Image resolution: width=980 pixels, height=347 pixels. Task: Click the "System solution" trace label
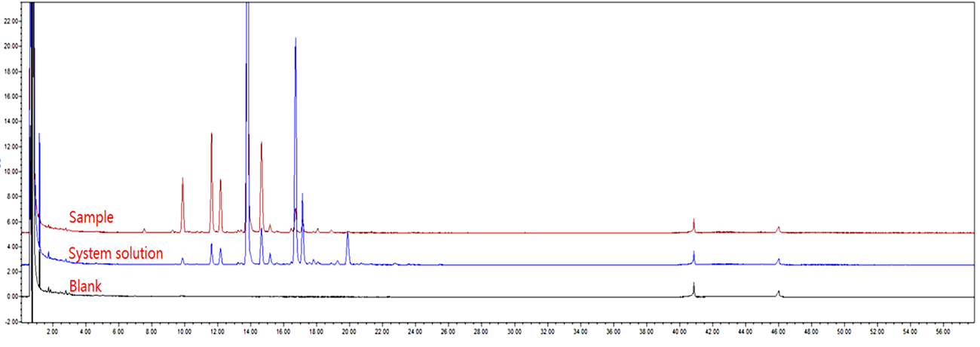click(x=115, y=253)
